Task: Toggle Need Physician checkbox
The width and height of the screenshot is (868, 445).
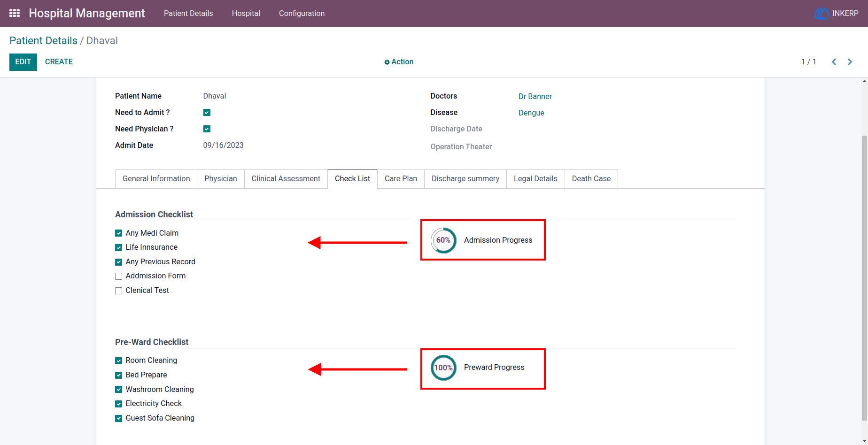Action: [207, 129]
